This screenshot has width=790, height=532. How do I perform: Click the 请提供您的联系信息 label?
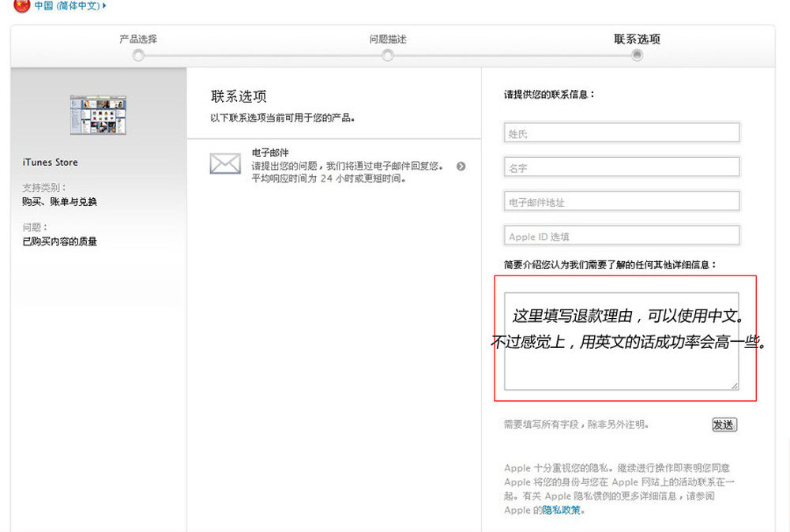549,95
